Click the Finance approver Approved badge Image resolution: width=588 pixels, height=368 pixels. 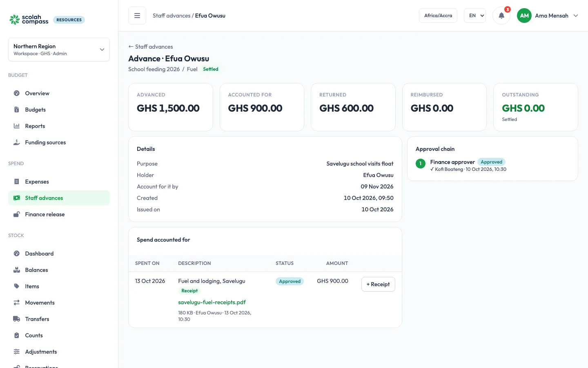(x=491, y=162)
